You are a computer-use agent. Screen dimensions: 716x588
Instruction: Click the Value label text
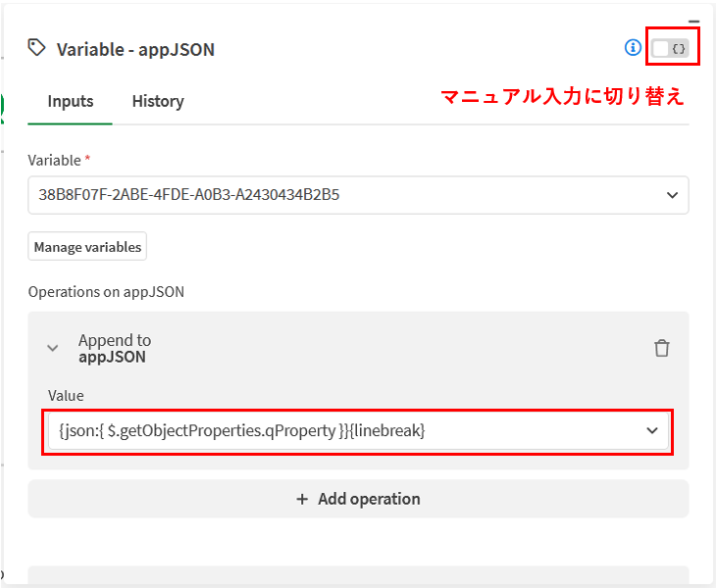pos(66,396)
